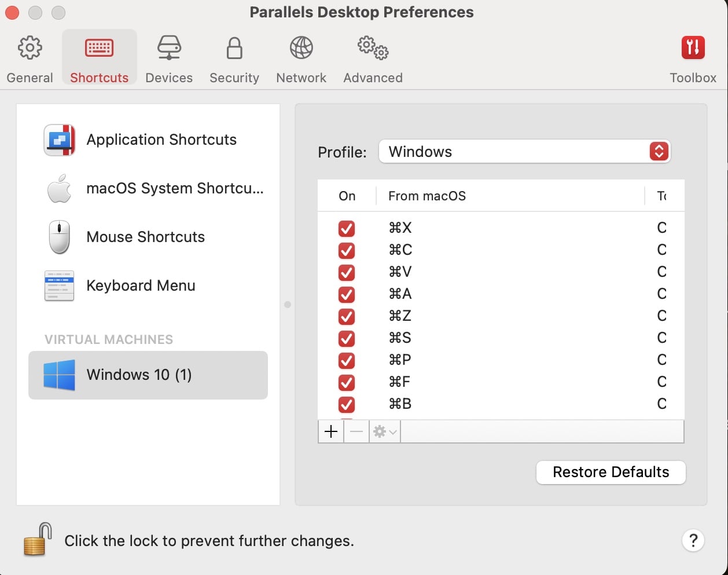Uncheck the ⌘X shortcut checkbox
This screenshot has height=575, width=728.
tap(347, 229)
